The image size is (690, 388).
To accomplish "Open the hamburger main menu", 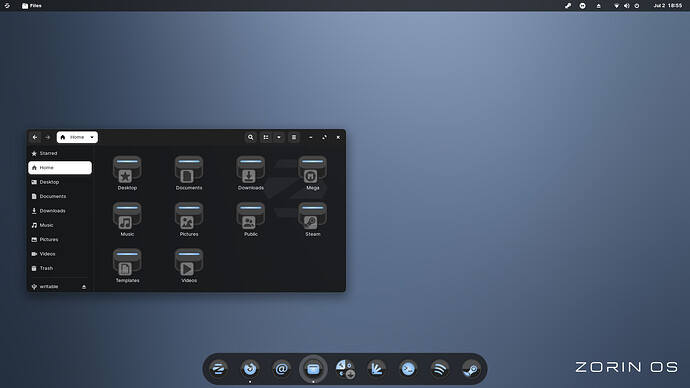I will [x=294, y=137].
